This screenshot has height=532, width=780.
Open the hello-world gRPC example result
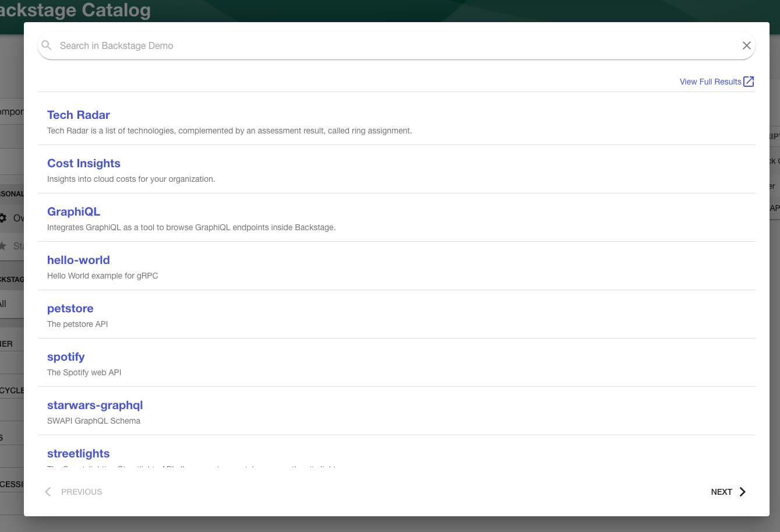78,260
